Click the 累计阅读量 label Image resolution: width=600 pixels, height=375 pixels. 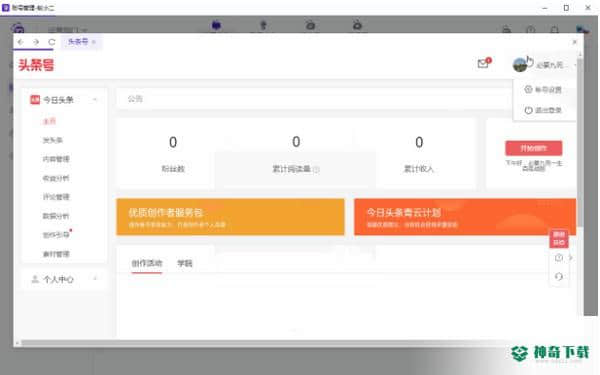click(x=291, y=169)
